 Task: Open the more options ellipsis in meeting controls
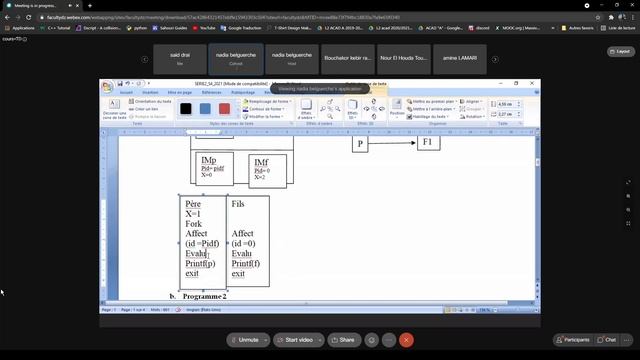(389, 340)
